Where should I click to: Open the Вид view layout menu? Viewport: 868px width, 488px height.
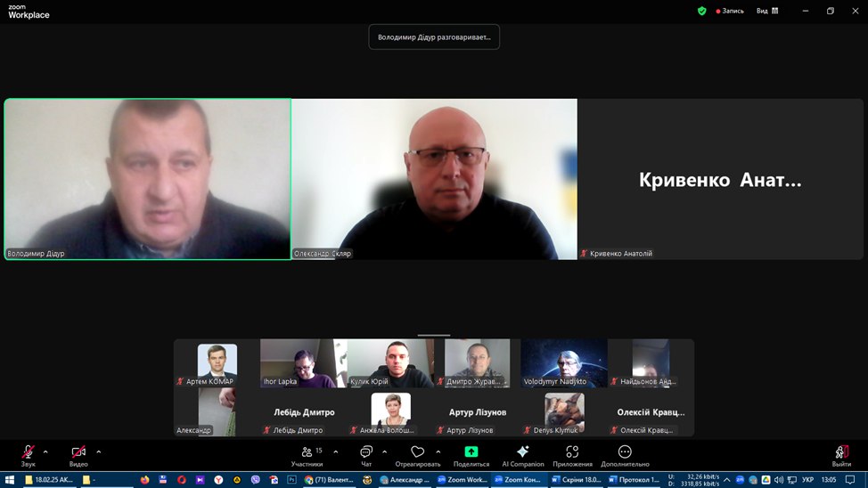(x=767, y=11)
